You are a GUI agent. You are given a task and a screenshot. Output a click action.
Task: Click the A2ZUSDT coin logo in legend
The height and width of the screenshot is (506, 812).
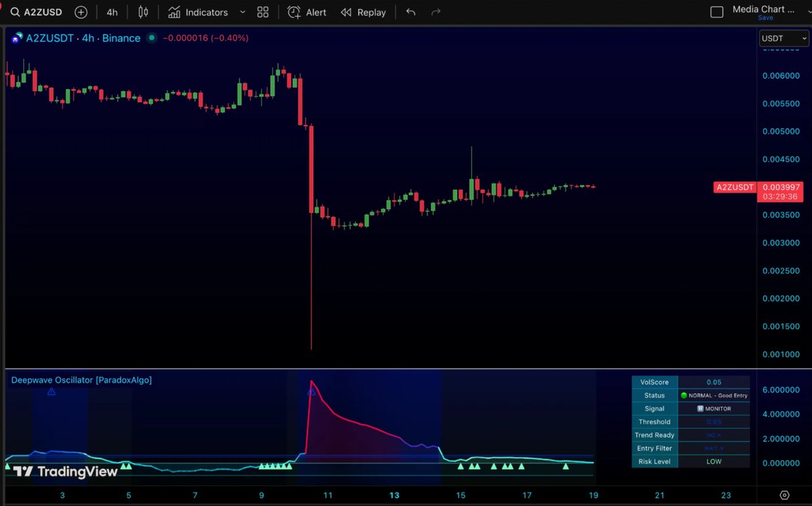[x=16, y=39]
